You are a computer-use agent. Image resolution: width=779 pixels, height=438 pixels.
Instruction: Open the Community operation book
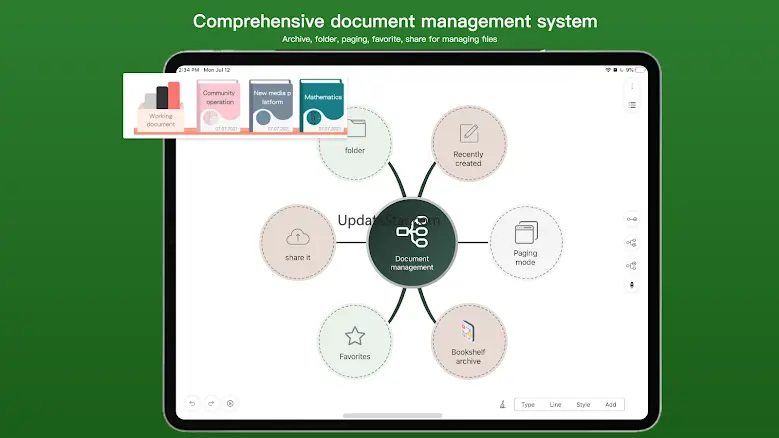tap(219, 106)
